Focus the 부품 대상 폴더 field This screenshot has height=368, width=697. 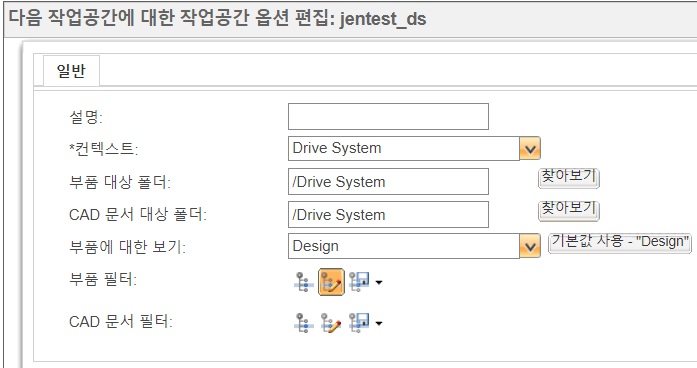(x=388, y=181)
